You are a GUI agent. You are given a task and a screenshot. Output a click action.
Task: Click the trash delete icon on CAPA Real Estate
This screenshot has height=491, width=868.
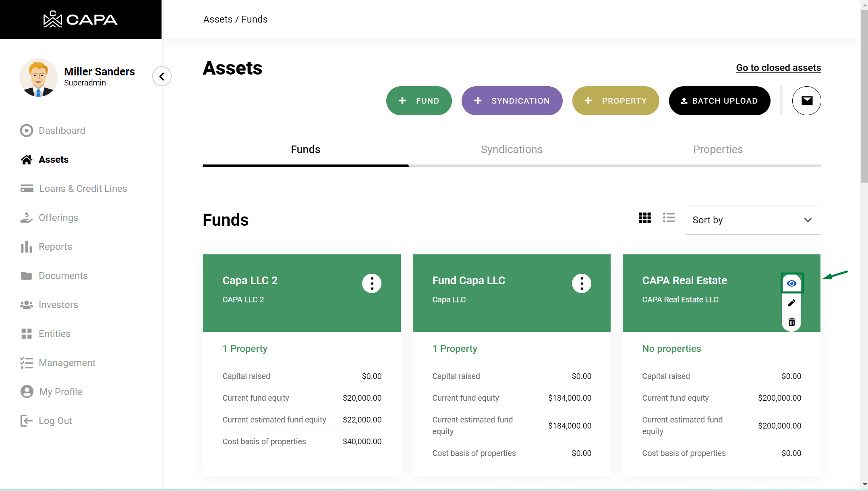tap(791, 322)
